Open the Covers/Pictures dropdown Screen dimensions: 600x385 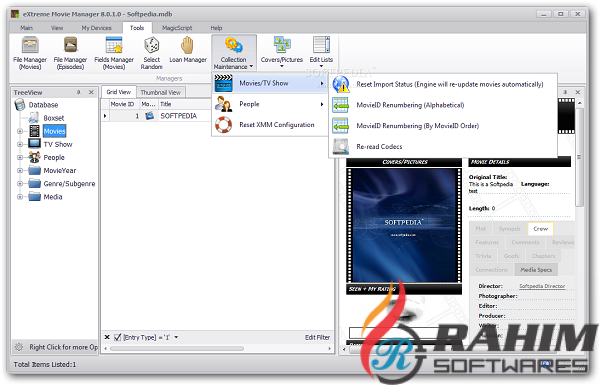[x=282, y=53]
